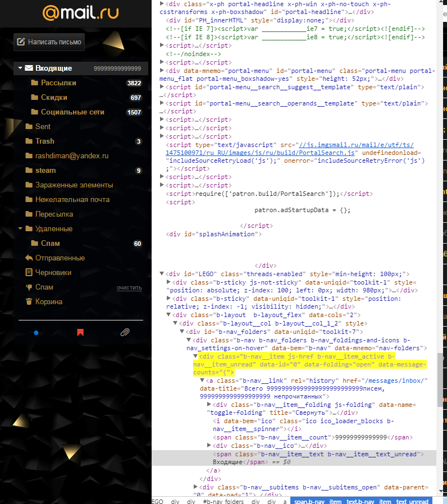Click the Входящие envelope icon

pyautogui.click(x=29, y=68)
